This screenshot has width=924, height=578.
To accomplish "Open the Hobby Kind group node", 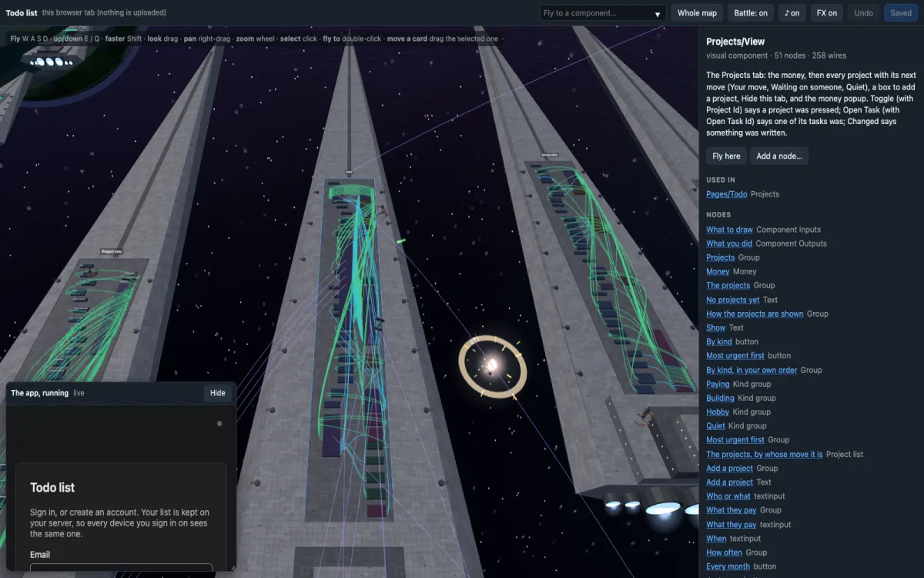I will pos(718,412).
